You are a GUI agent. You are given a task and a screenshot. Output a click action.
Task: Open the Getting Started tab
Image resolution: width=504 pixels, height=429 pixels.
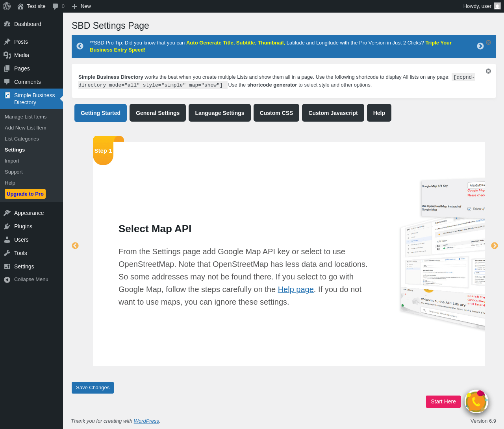pos(100,113)
